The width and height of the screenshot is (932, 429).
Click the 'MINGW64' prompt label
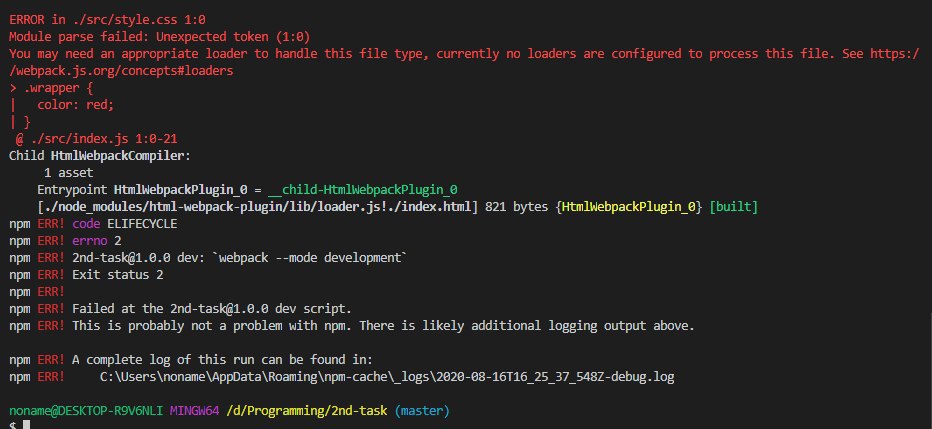[194, 411]
